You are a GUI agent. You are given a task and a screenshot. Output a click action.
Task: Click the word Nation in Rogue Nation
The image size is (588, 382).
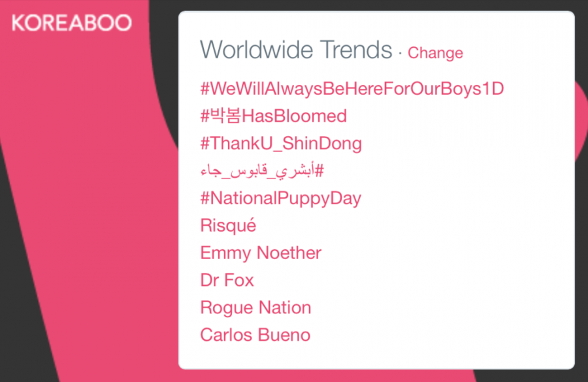(285, 307)
